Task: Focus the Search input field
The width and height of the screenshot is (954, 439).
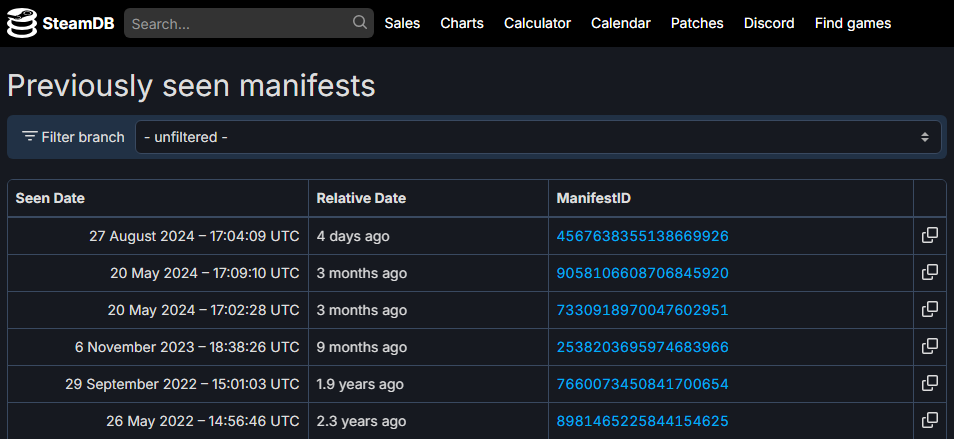Action: pos(238,23)
